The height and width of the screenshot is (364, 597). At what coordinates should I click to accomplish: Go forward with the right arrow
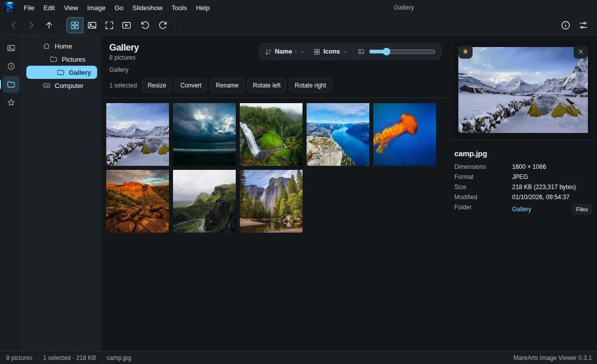(x=31, y=25)
